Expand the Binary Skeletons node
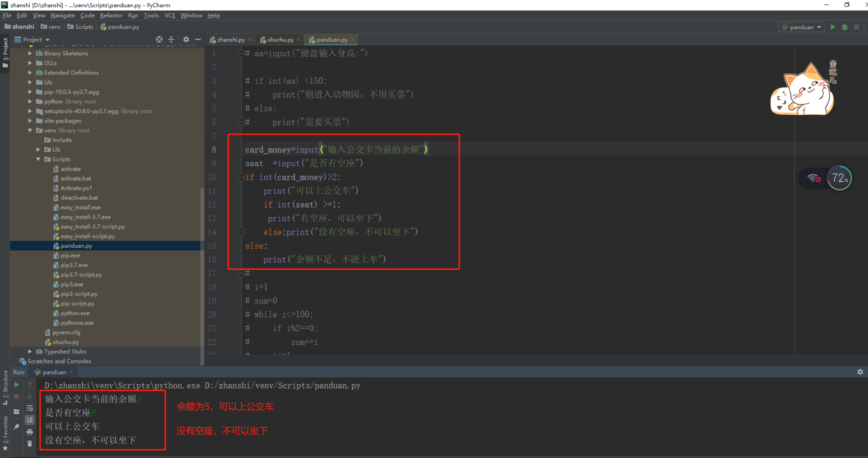Screen dimensions: 868x458 pyautogui.click(x=30, y=53)
